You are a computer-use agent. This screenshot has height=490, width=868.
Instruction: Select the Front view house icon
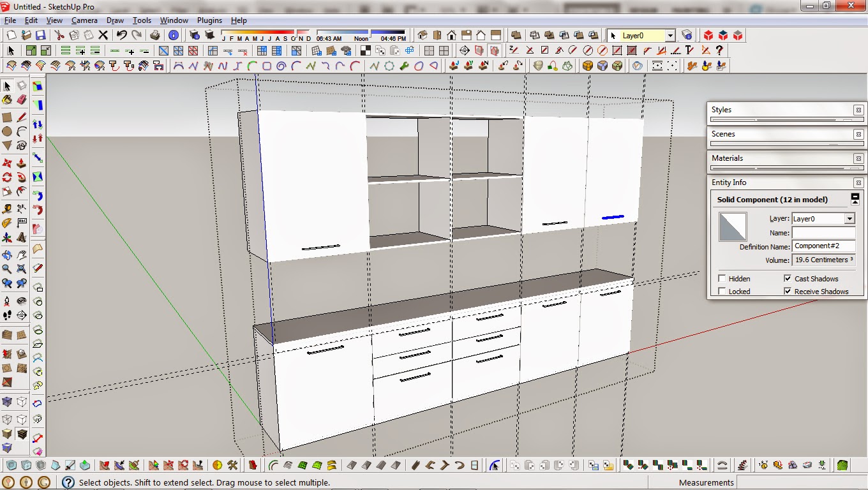point(452,35)
